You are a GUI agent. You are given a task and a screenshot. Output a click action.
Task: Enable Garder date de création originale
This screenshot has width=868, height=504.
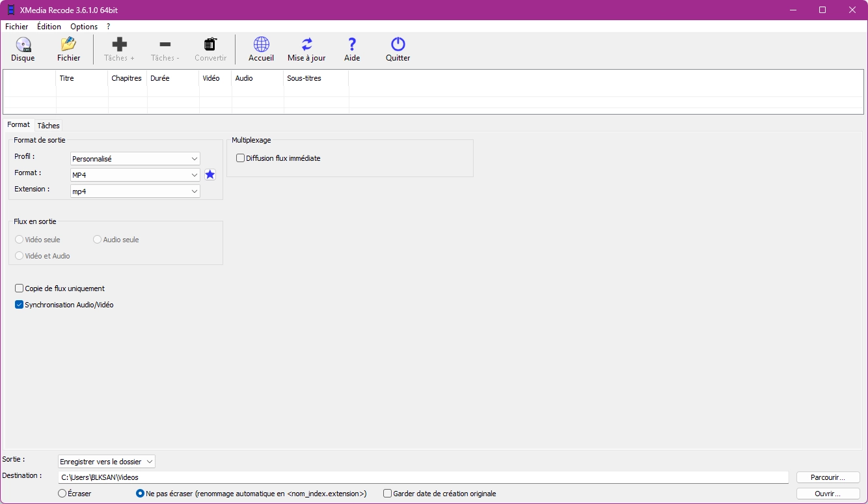(x=387, y=494)
